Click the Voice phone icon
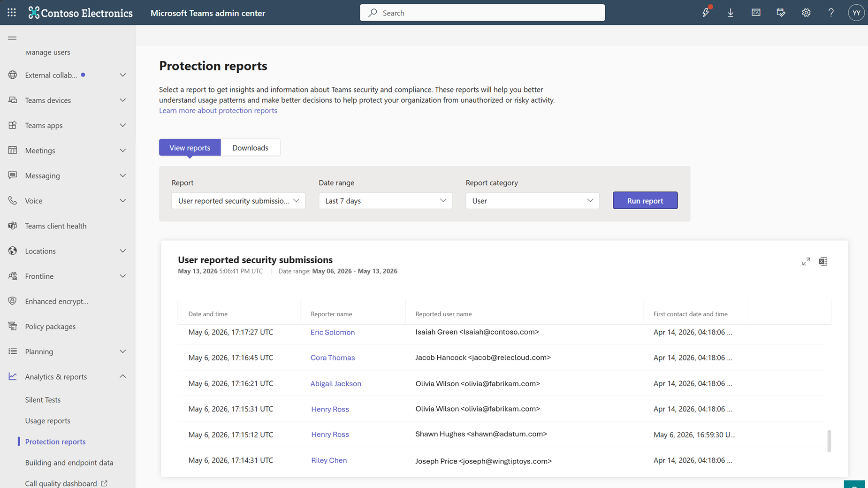This screenshot has height=488, width=868. coord(13,200)
